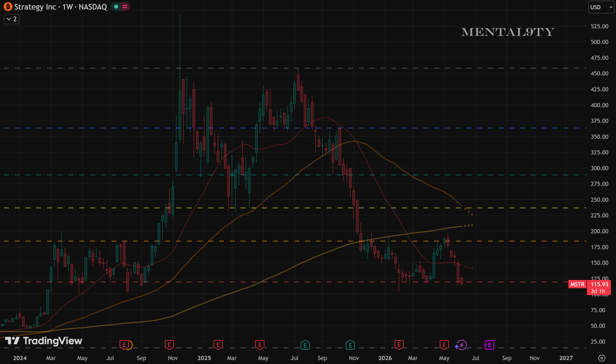This screenshot has height=364, width=616.
Task: Click the 400.00 price axis label
Action: 599,105
